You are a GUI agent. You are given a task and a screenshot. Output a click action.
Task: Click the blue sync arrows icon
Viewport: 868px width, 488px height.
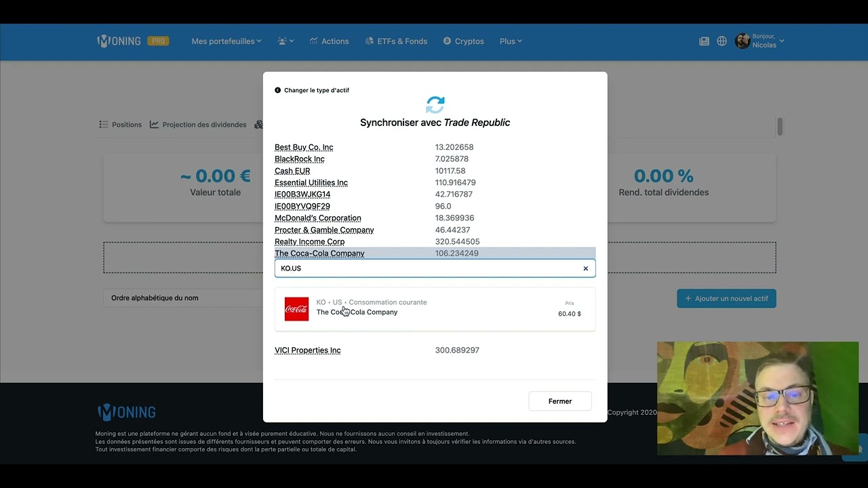(x=435, y=104)
